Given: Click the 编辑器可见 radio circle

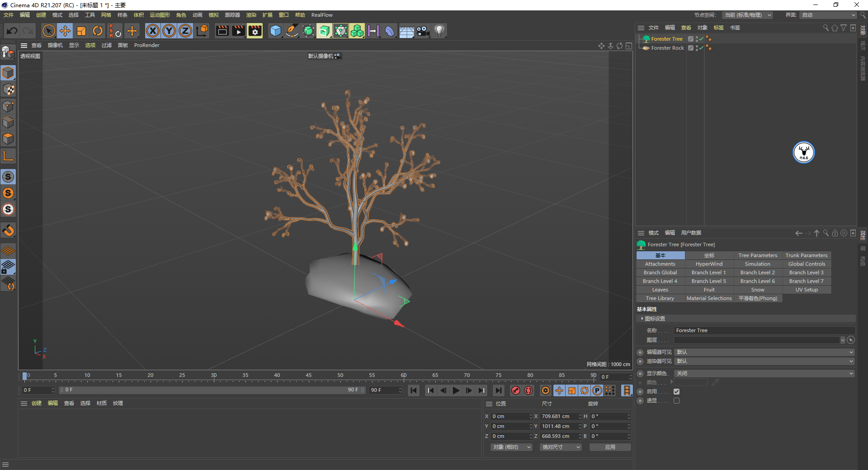Looking at the screenshot, I should pos(640,352).
